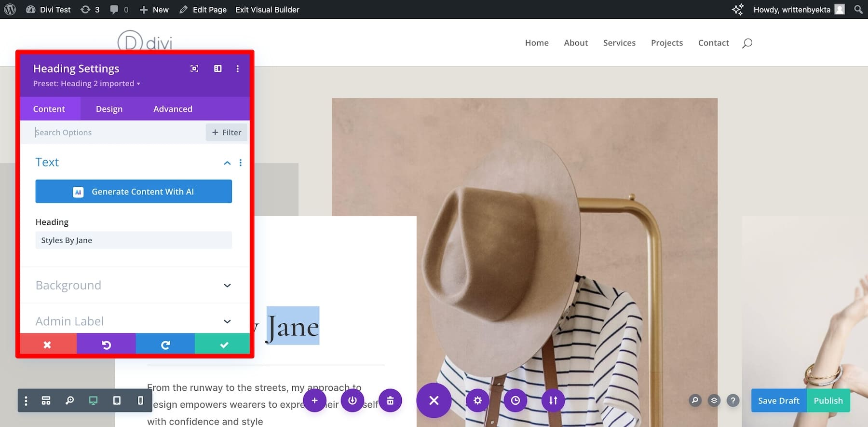
Task: Click the purple plus add-from-library button
Action: (x=314, y=400)
